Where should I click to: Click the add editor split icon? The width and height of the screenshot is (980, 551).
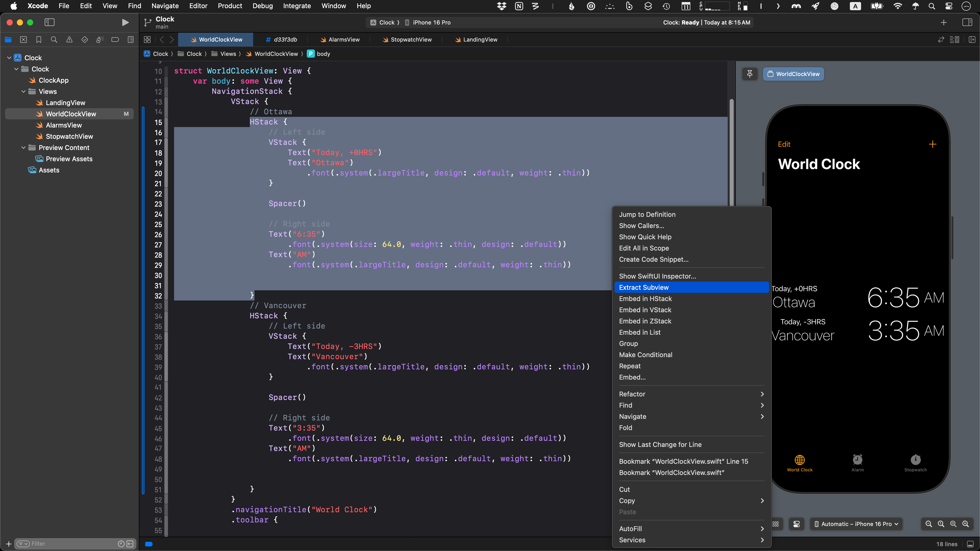click(x=972, y=40)
